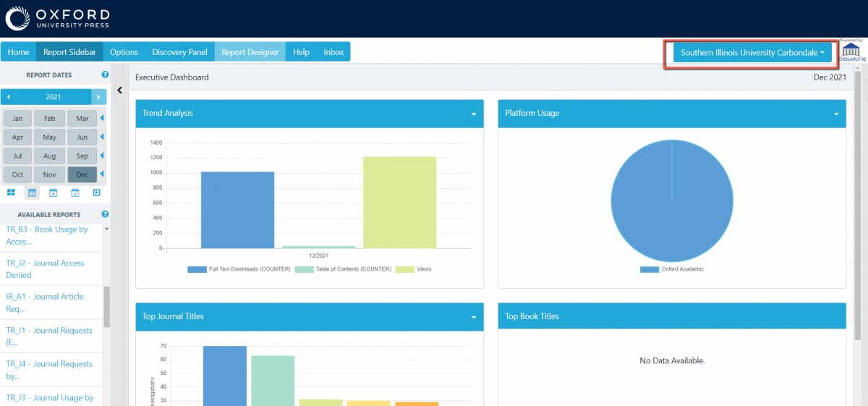Open the Southern Illinois University Carbondale dropdown
This screenshot has height=406, width=868.
pyautogui.click(x=752, y=53)
